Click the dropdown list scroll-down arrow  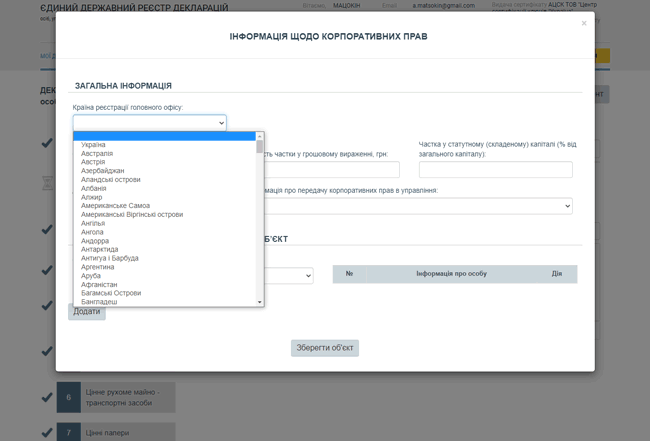point(260,301)
